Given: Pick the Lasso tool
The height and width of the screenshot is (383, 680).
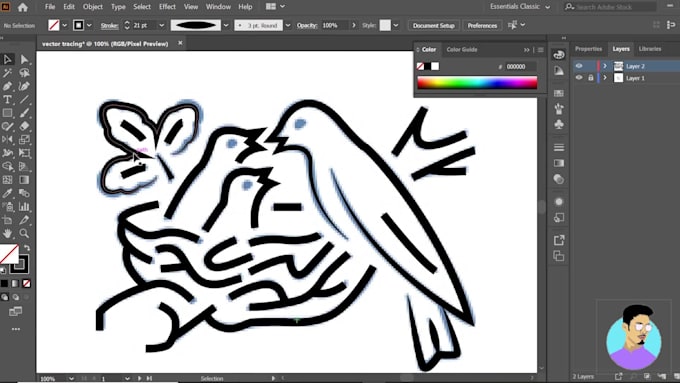Looking at the screenshot, I should click(24, 73).
